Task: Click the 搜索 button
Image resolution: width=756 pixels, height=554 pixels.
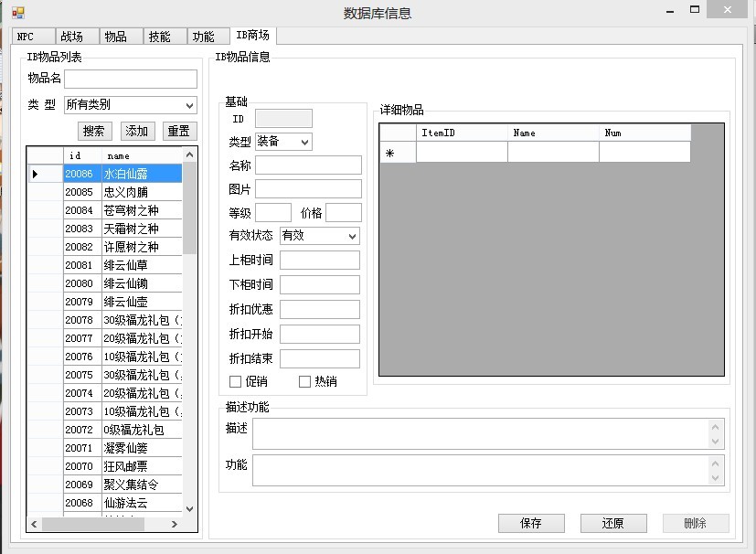Action: (x=94, y=131)
